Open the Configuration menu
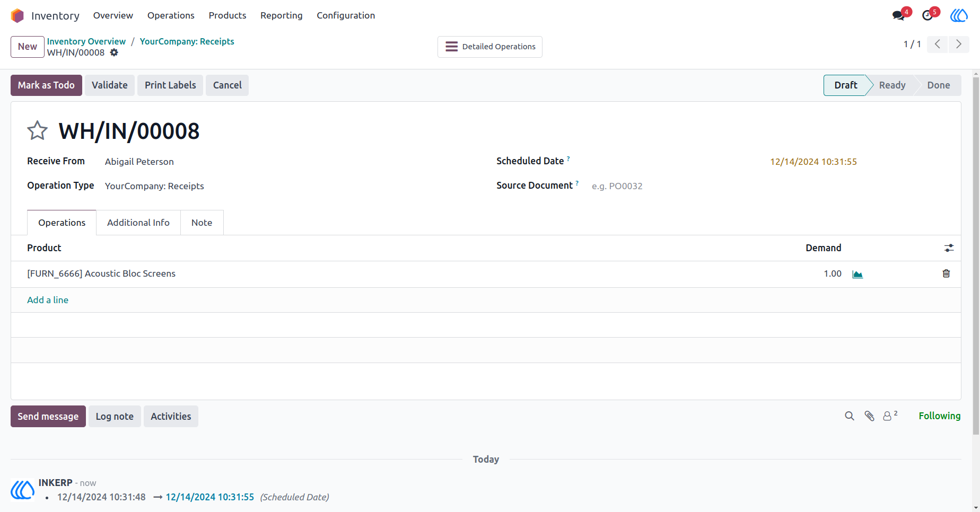Screen dimensions: 980x512 click(346, 15)
